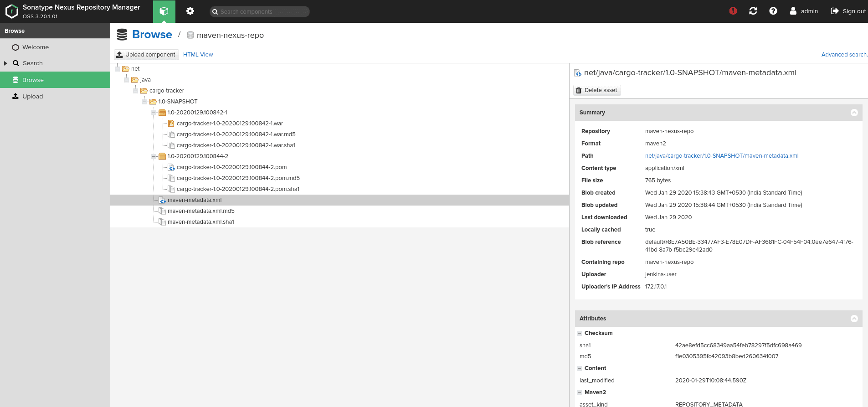Image resolution: width=868 pixels, height=407 pixels.
Task: Select maven-metadata.xml.sha1 in the tree
Action: click(200, 222)
